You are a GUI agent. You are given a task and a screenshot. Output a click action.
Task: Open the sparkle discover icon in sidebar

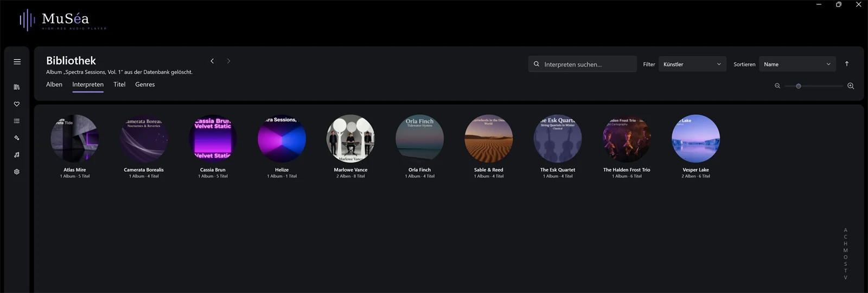[17, 138]
